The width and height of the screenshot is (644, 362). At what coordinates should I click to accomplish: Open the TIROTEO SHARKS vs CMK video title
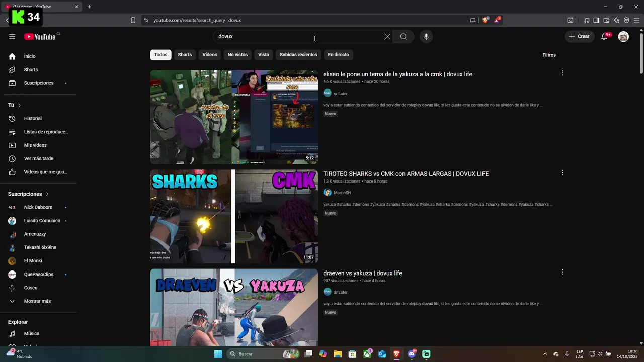pos(406,174)
